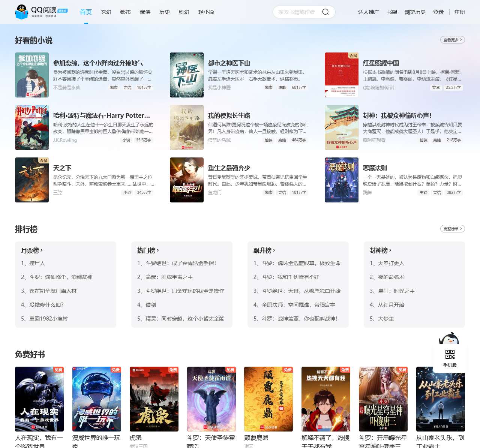This screenshot has width=480, height=448.
Task: Click the 查看更多 button
Action: pyautogui.click(x=452, y=40)
